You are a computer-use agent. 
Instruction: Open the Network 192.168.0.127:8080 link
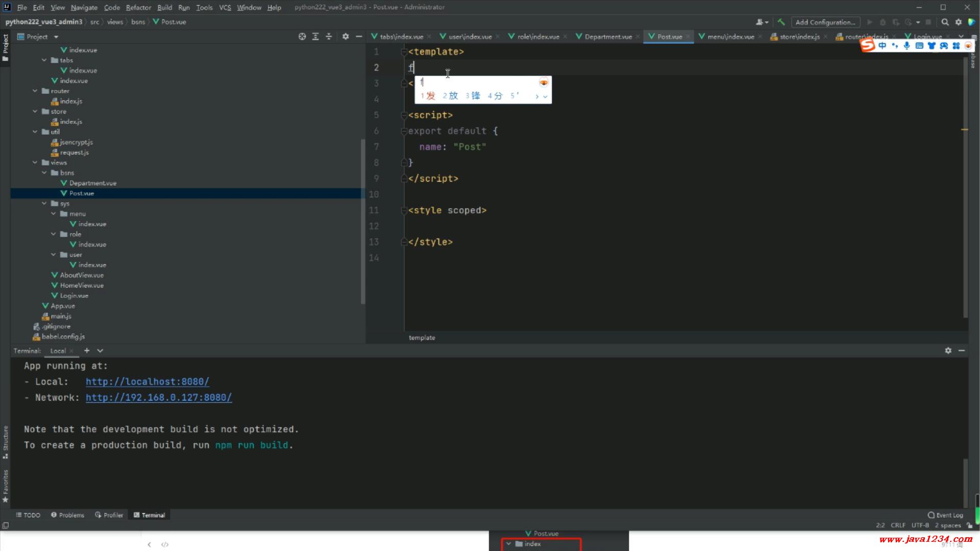point(159,397)
